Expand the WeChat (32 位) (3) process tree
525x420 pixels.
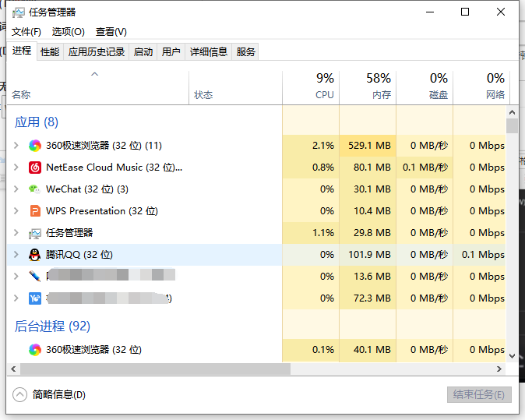pos(16,189)
